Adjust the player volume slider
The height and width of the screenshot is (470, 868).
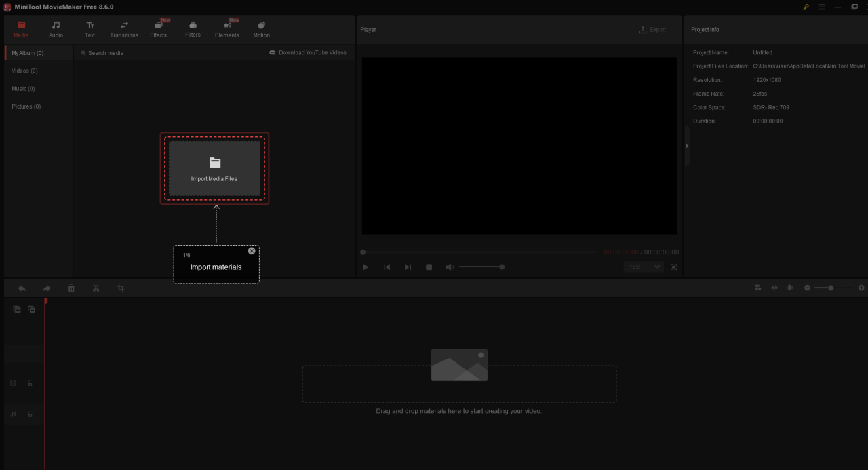tap(481, 267)
